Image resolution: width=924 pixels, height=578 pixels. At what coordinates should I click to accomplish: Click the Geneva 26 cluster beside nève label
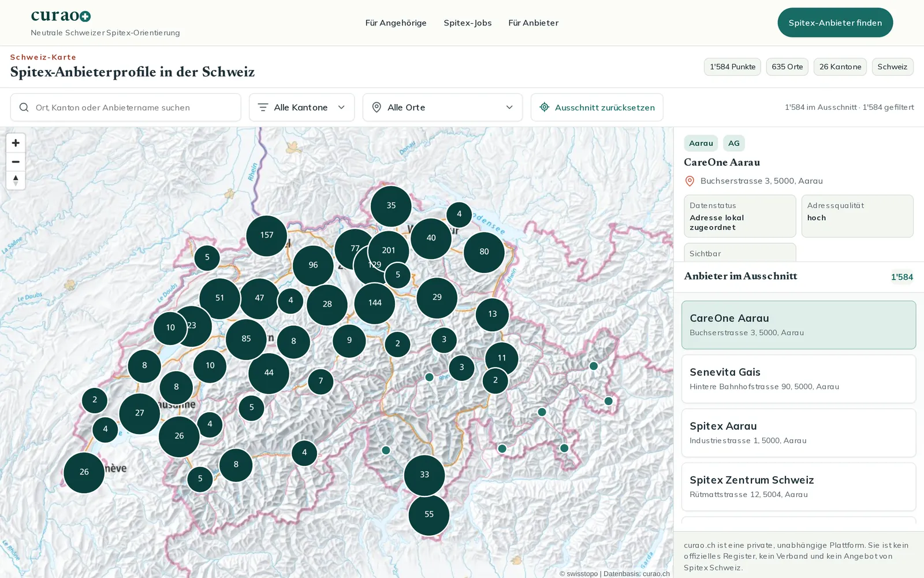[84, 472]
